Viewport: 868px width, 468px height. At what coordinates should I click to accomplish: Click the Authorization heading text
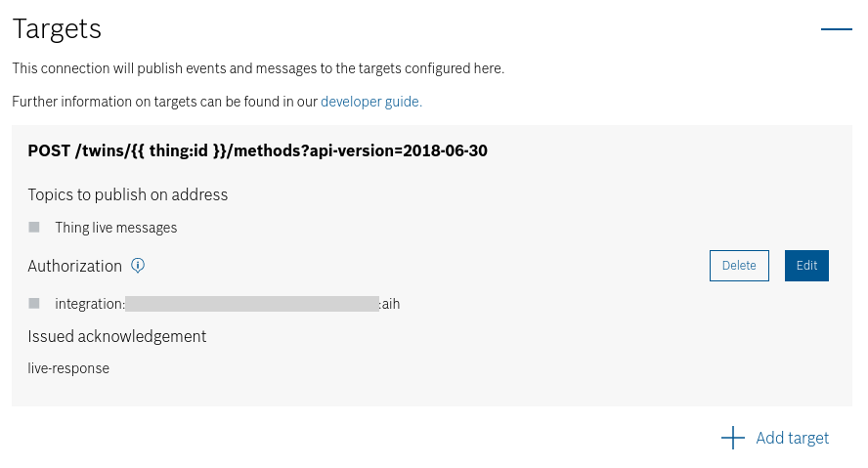click(x=74, y=266)
